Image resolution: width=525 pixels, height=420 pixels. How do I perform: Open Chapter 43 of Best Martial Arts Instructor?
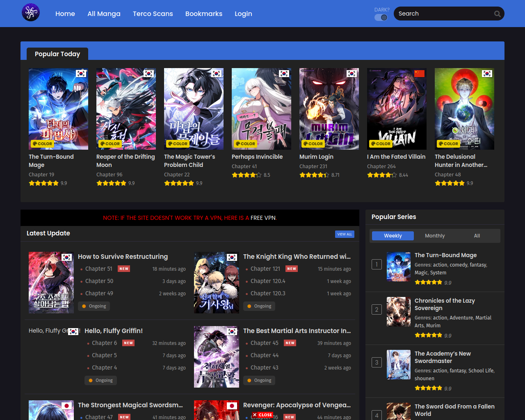(x=265, y=367)
